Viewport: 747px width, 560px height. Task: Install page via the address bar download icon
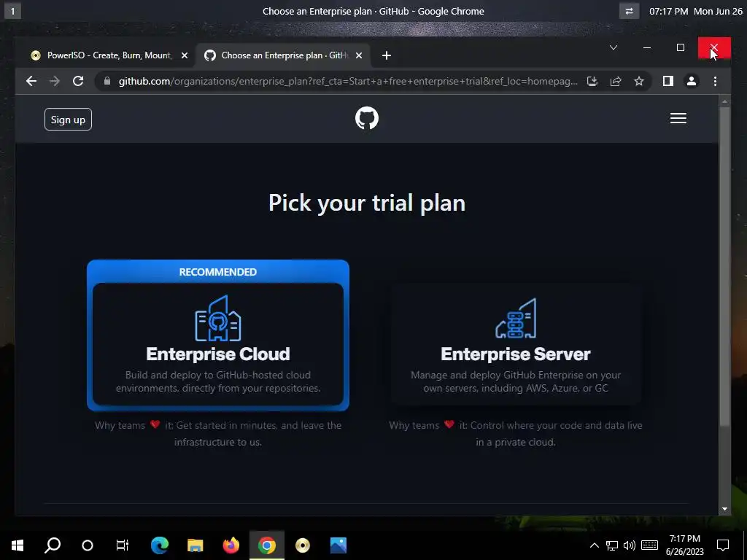pos(592,82)
